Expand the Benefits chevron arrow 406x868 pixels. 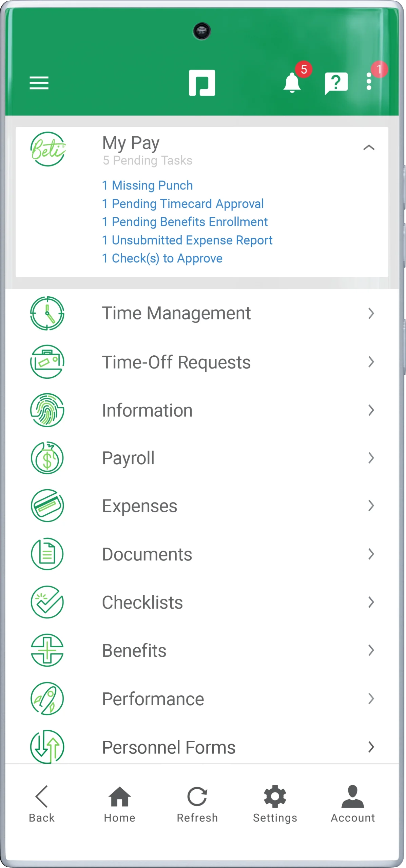[x=371, y=650]
